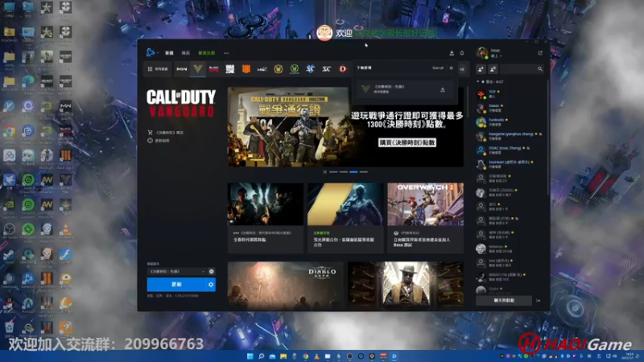Open Google Chrome desktop shortcut
Viewport: 644px width, 362px height.
click(9, 133)
